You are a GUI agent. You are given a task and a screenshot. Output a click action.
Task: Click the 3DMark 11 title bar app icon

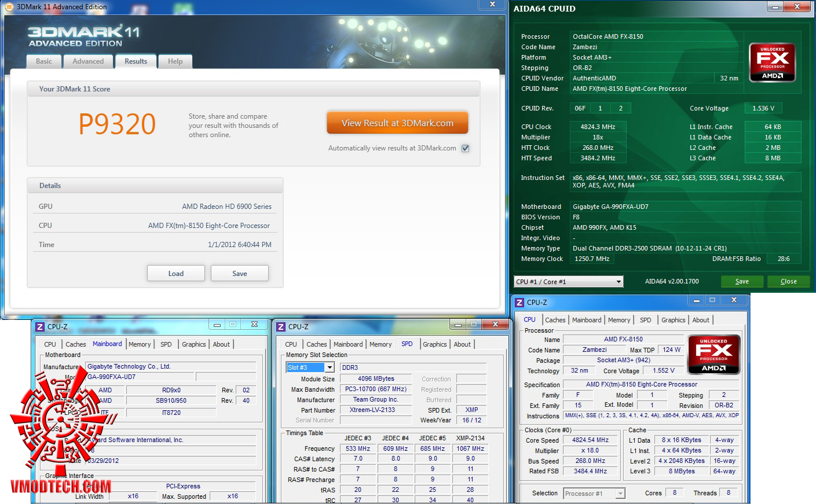coord(9,7)
